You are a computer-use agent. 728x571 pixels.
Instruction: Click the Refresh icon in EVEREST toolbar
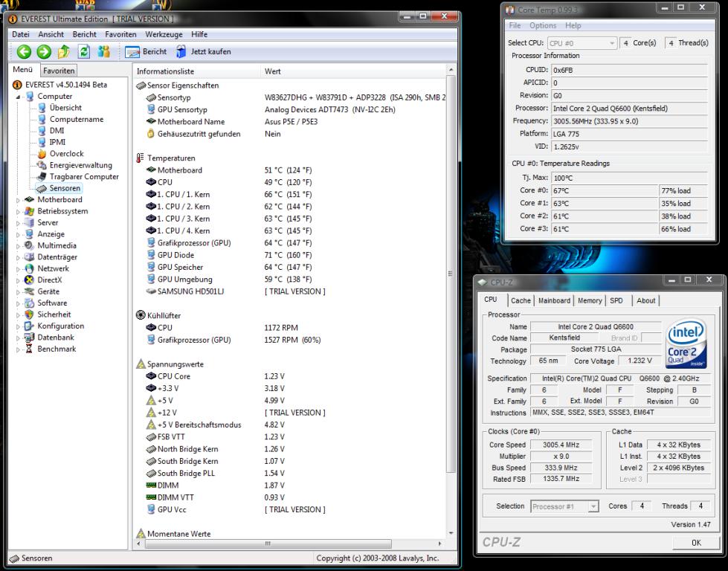coord(83,51)
